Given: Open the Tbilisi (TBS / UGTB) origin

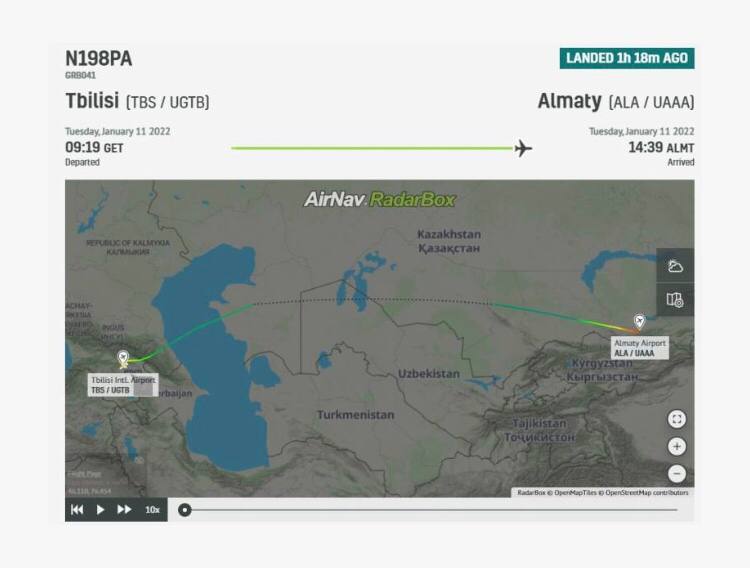Looking at the screenshot, I should coord(137,101).
